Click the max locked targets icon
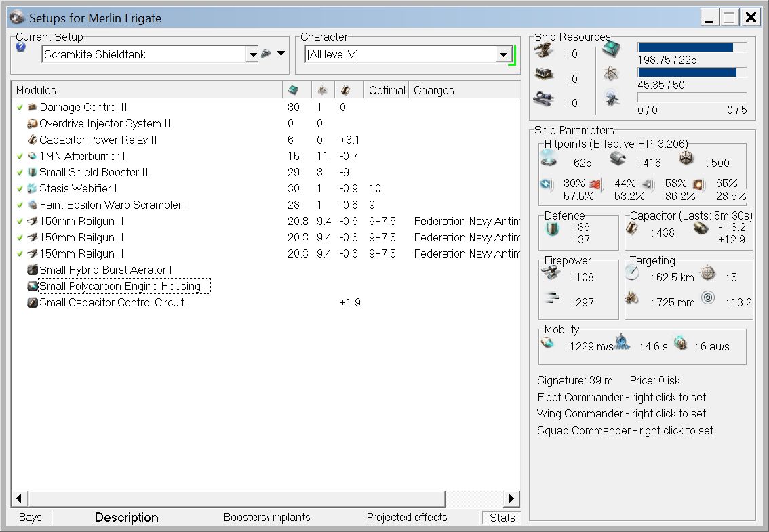769x532 pixels. click(708, 272)
